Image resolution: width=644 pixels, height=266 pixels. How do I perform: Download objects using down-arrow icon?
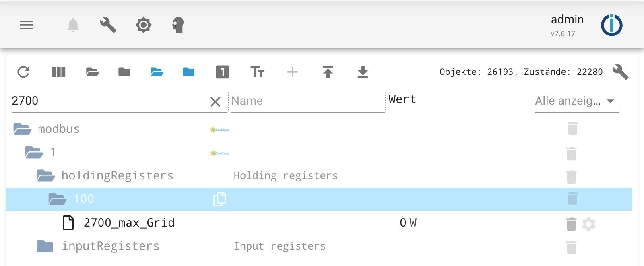(x=363, y=72)
